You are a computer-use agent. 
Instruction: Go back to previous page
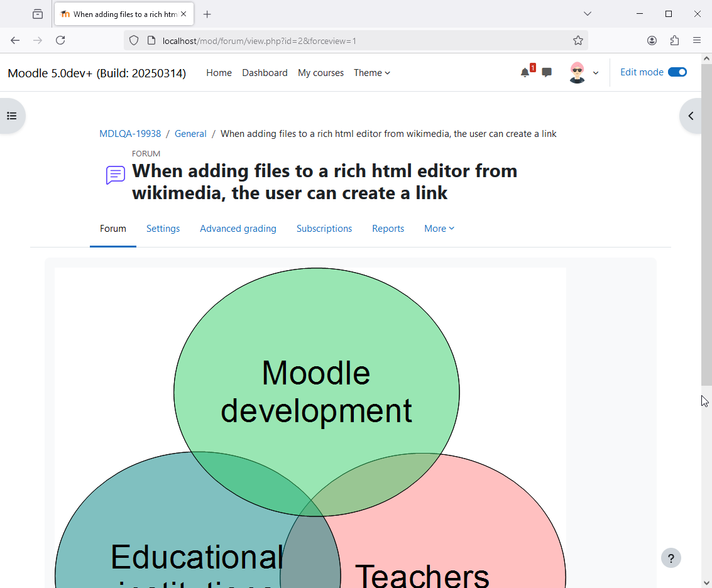click(15, 40)
